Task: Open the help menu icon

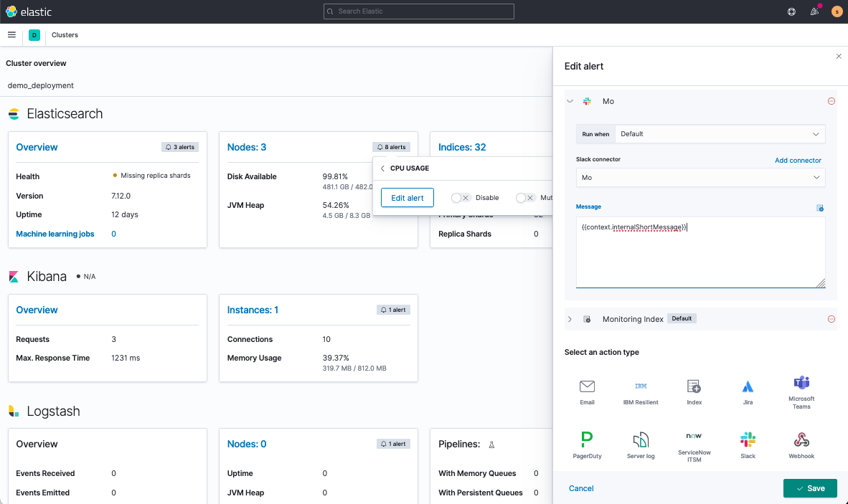Action: 791,11
